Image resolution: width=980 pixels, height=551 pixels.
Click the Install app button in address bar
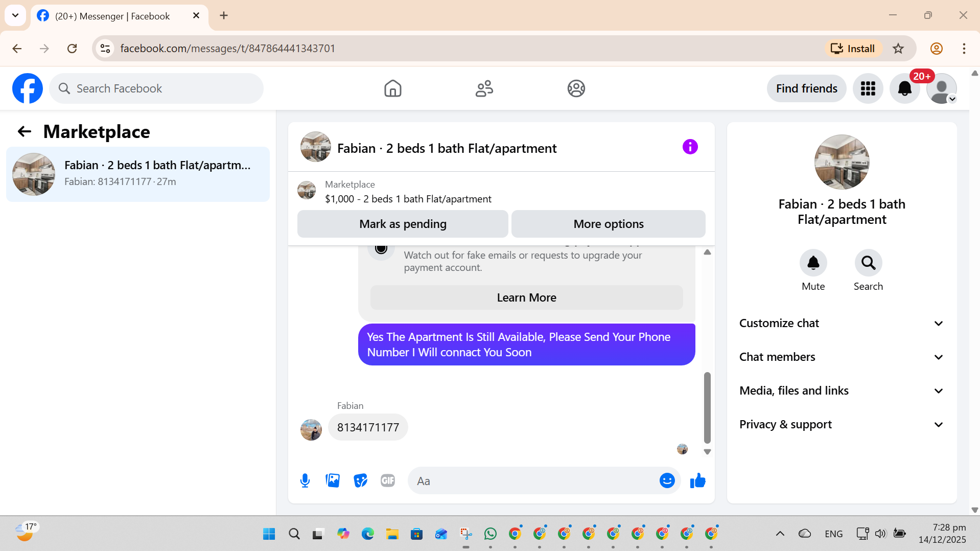[x=853, y=49]
